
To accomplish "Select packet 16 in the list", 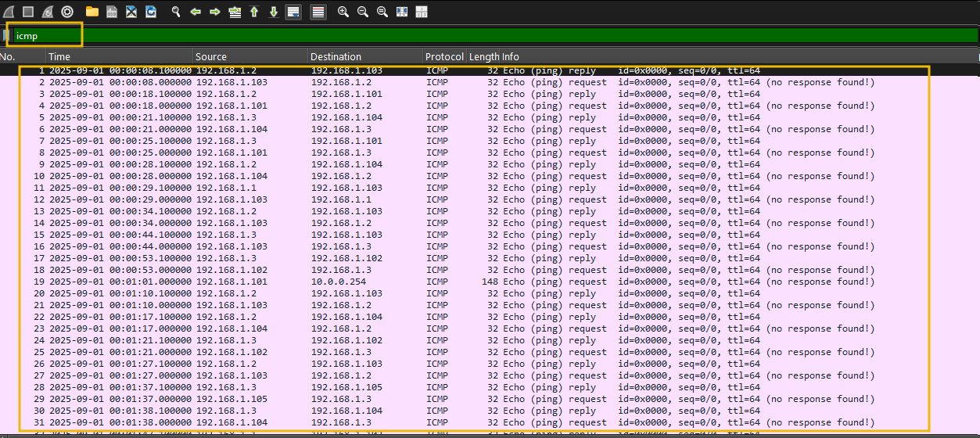I will [x=490, y=246].
